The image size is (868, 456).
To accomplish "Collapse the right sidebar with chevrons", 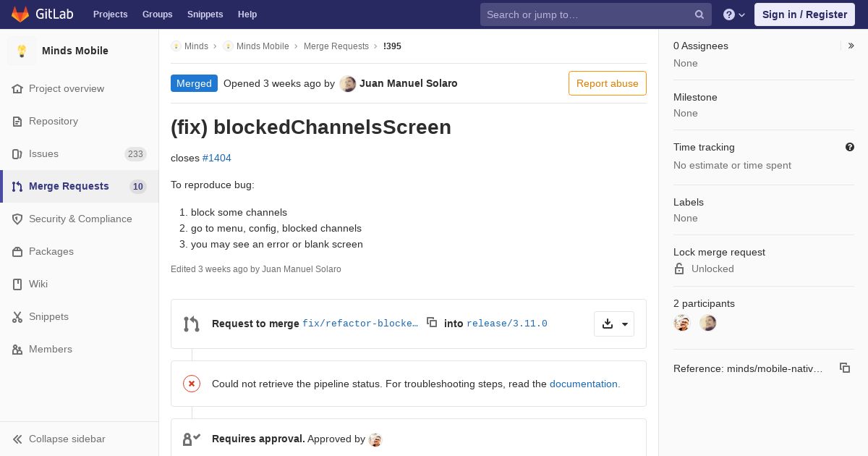I will (851, 46).
